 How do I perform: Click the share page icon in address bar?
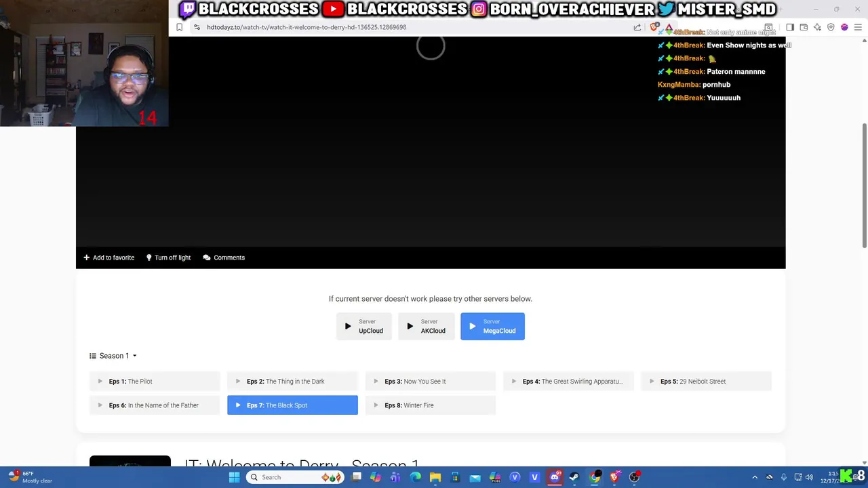click(x=637, y=27)
